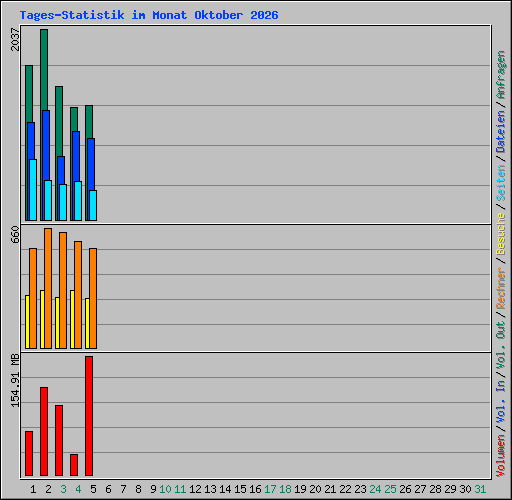Click the 'Dateien' legend label
The image size is (512, 500).
coord(501,132)
